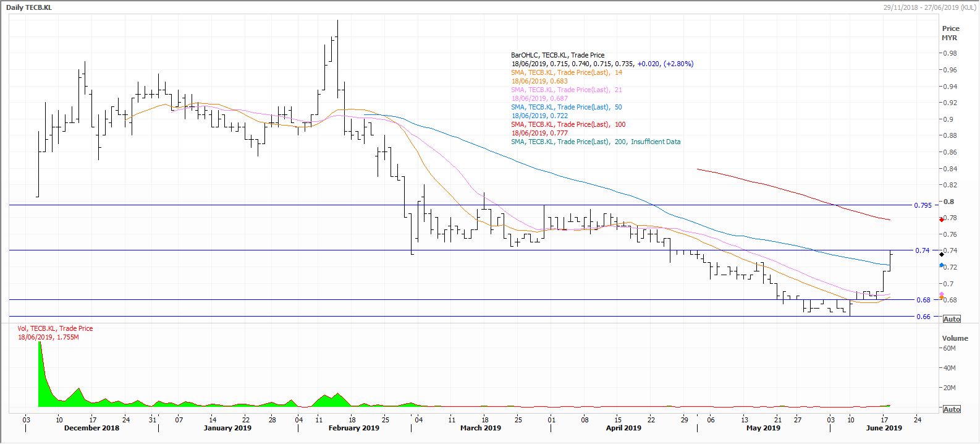Toggle Auto scaling on the volume axis
The image size is (980, 444).
tap(952, 409)
